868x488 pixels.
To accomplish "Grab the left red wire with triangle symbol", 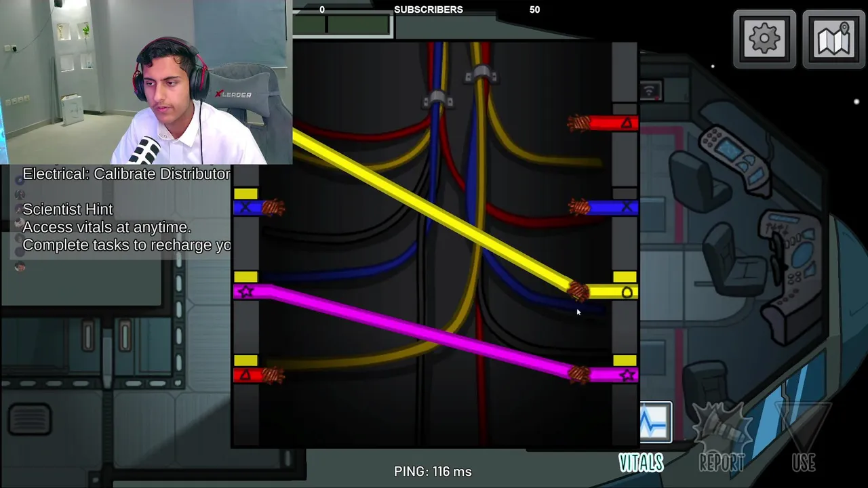I will pos(258,375).
